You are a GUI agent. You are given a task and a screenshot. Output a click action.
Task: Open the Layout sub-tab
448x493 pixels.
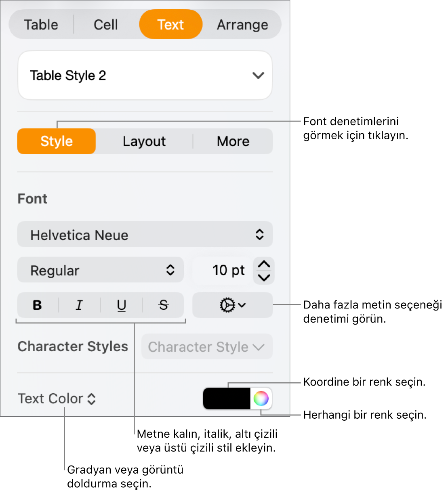point(144,141)
